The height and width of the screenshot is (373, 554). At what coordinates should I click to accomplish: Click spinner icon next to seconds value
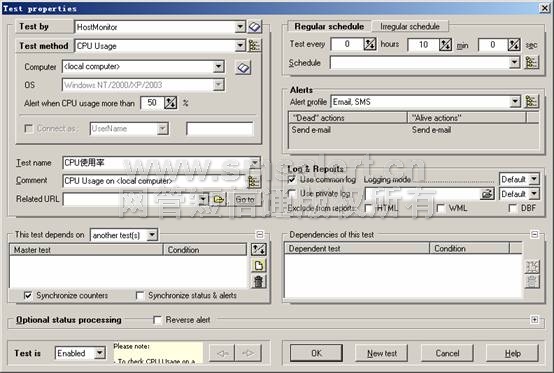(514, 45)
